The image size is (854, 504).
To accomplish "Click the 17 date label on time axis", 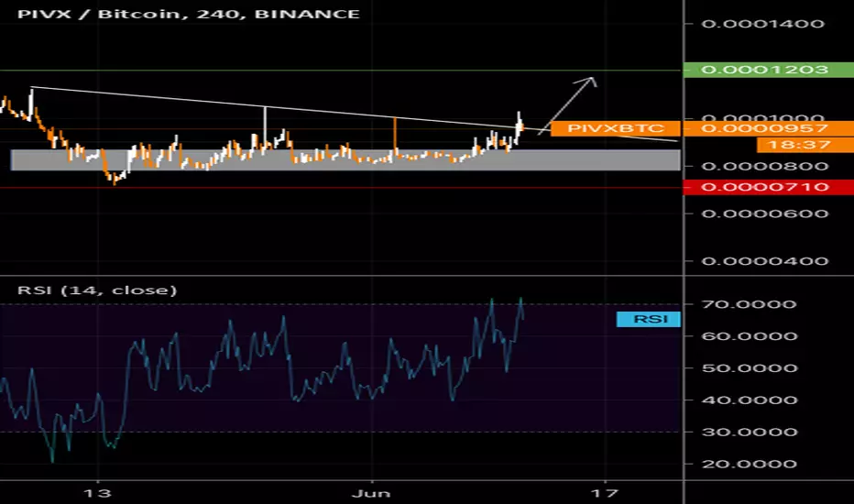I will tap(605, 494).
